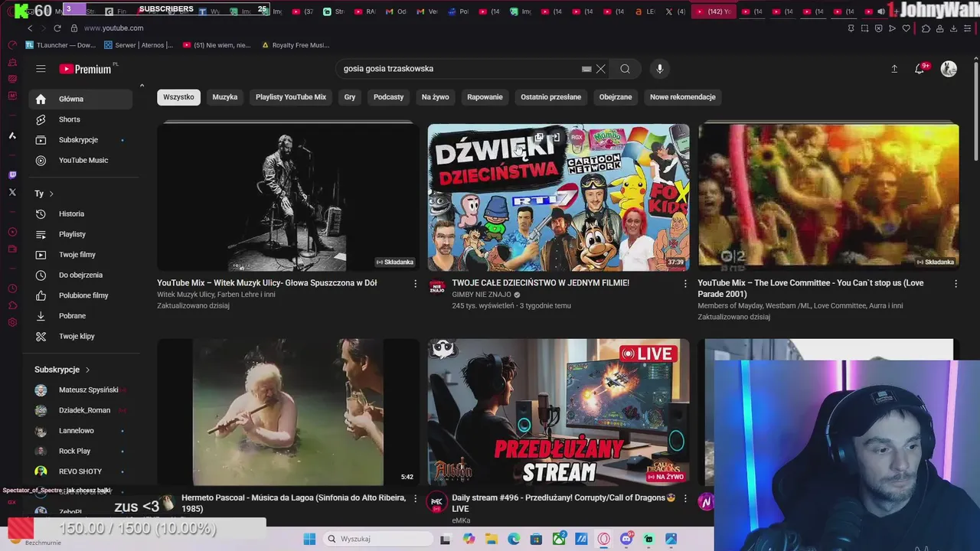Start voice search with the microphone
Screen dimensions: 980x551
tap(660, 69)
